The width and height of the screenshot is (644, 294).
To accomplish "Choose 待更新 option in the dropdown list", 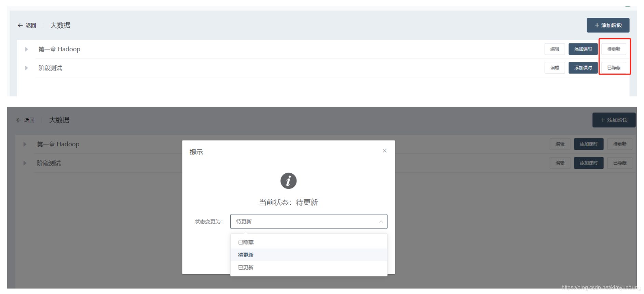I will coord(309,255).
